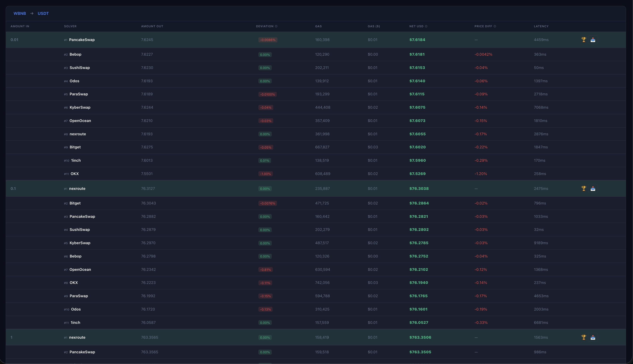
Task: Click the info icon next to Net USD
Action: tap(426, 26)
